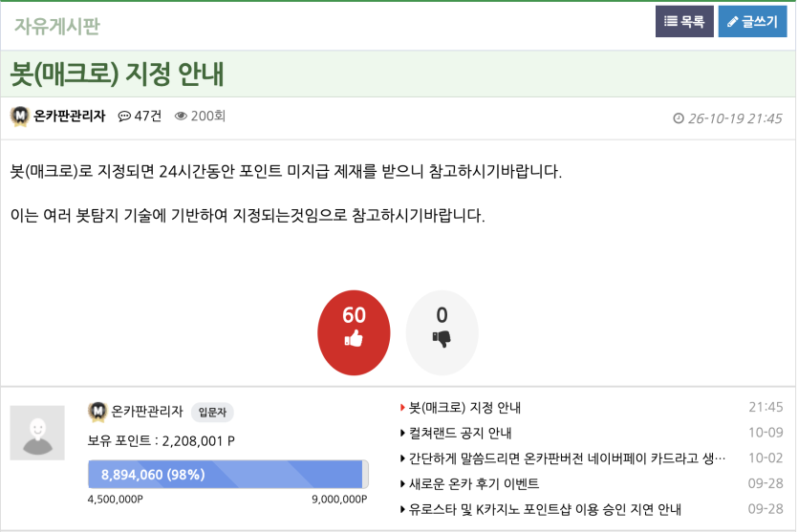Open recent post 새로운 온카 후기 이벤트

(474, 483)
